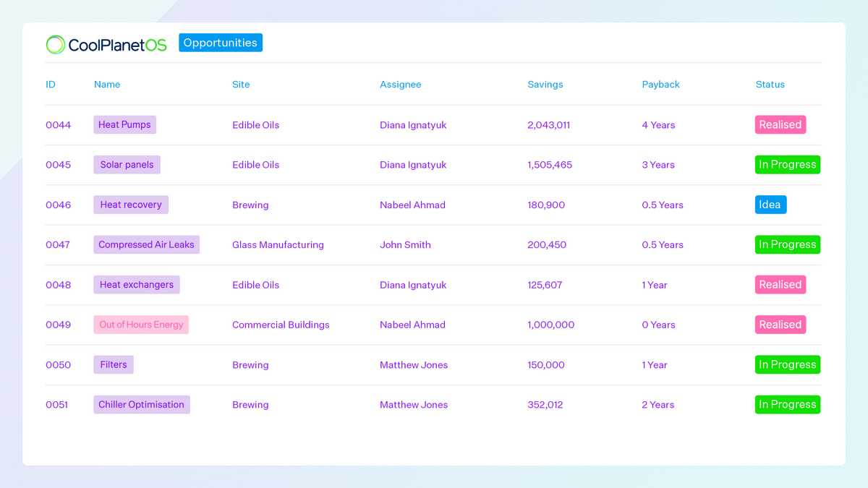Change In Progress status on Solar panels row
The height and width of the screenshot is (488, 868).
point(787,165)
